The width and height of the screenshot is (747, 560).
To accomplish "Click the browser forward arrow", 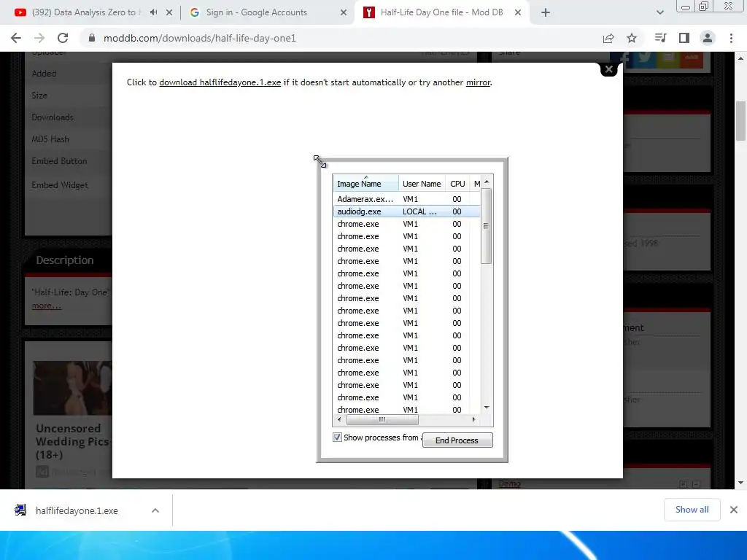I will pyautogui.click(x=39, y=38).
